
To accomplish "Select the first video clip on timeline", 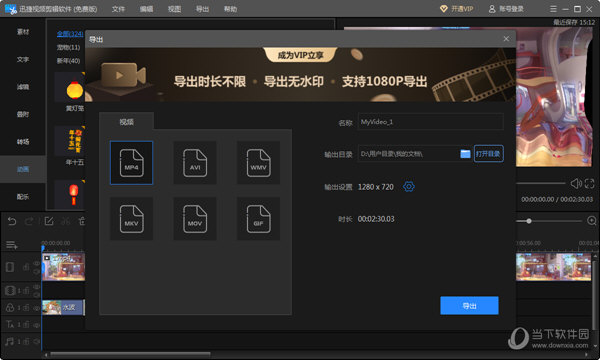I will [63, 267].
